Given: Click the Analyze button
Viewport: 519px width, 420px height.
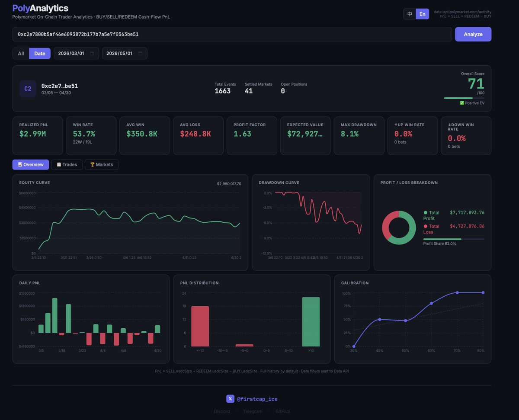Looking at the screenshot, I should pyautogui.click(x=473, y=34).
